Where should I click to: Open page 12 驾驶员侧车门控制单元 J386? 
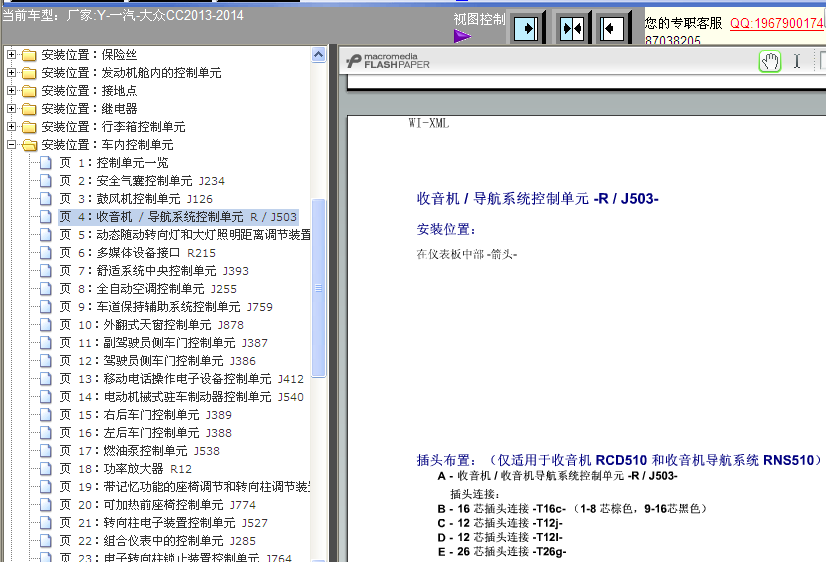coord(158,361)
